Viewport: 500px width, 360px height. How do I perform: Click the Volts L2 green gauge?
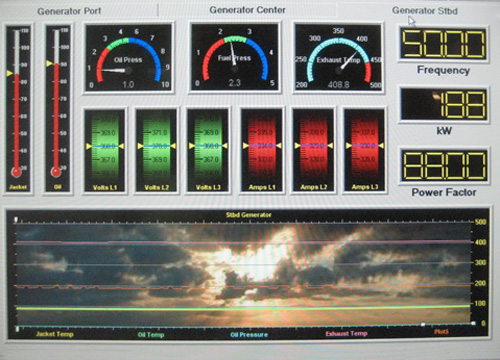coord(157,150)
